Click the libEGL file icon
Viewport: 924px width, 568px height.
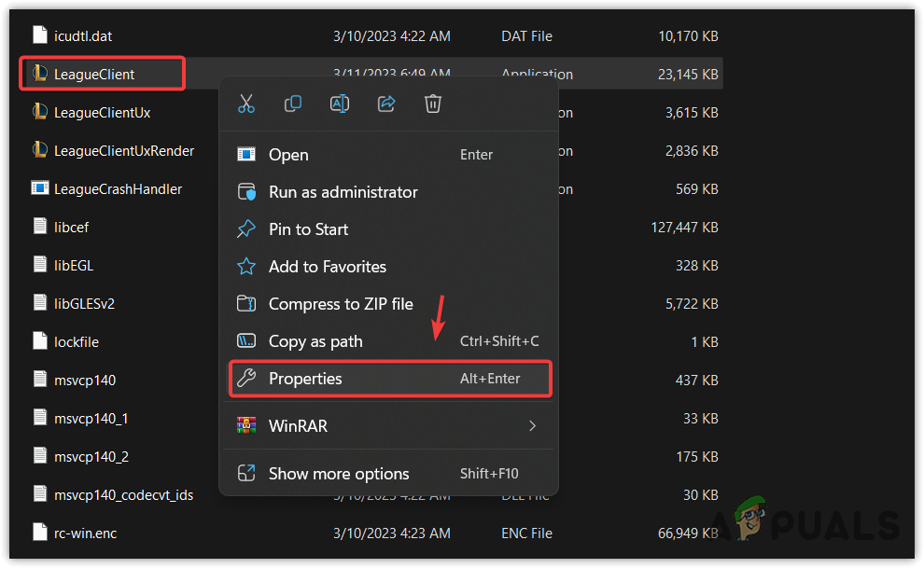point(39,265)
